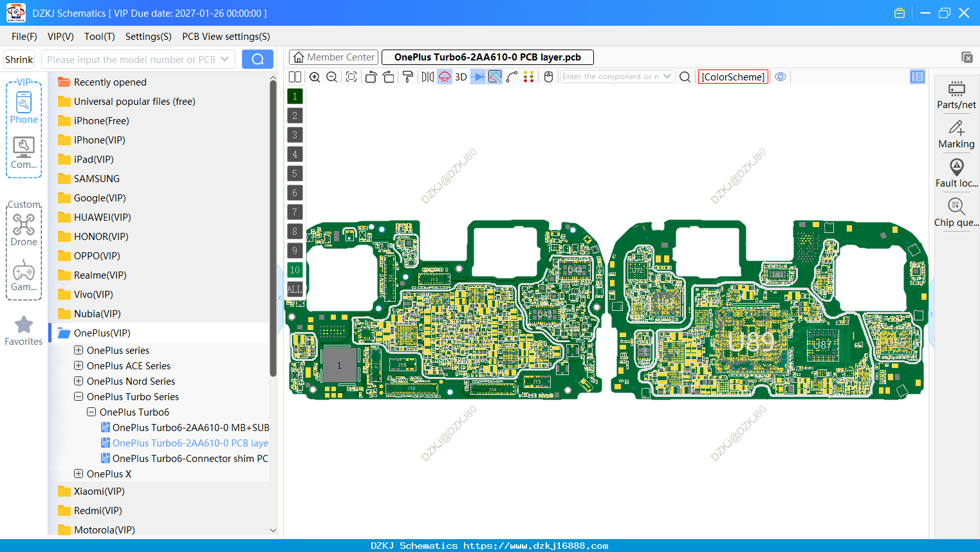
Task: Switch to Member Center tab
Action: [334, 57]
